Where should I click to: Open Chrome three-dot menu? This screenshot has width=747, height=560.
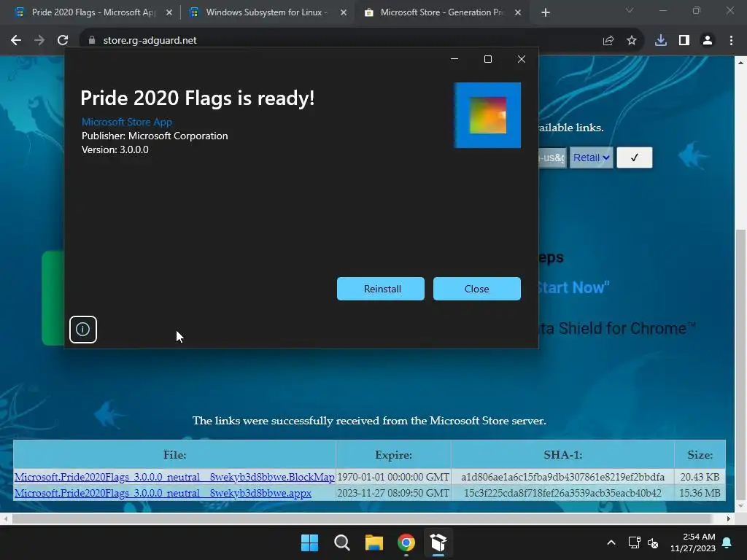731,41
